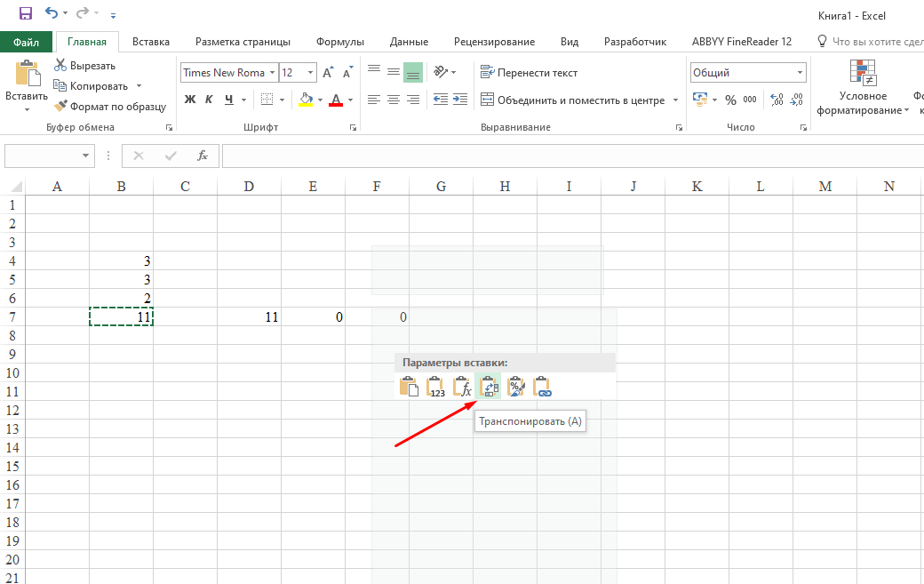Click the increase indent icon
924x584 pixels.
coord(460,100)
